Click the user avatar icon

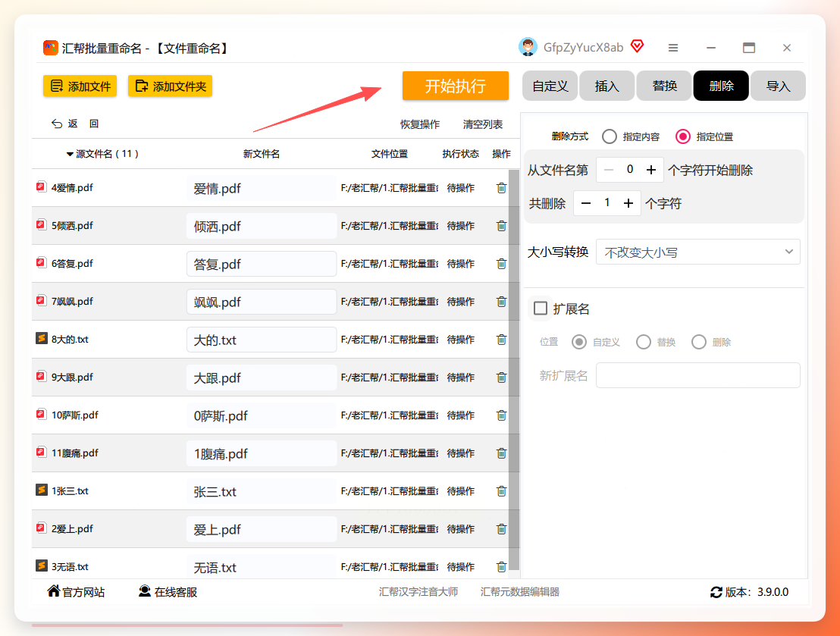coord(528,47)
